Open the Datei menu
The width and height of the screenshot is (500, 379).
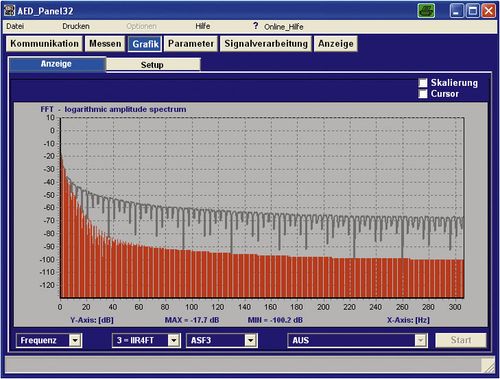(x=15, y=26)
